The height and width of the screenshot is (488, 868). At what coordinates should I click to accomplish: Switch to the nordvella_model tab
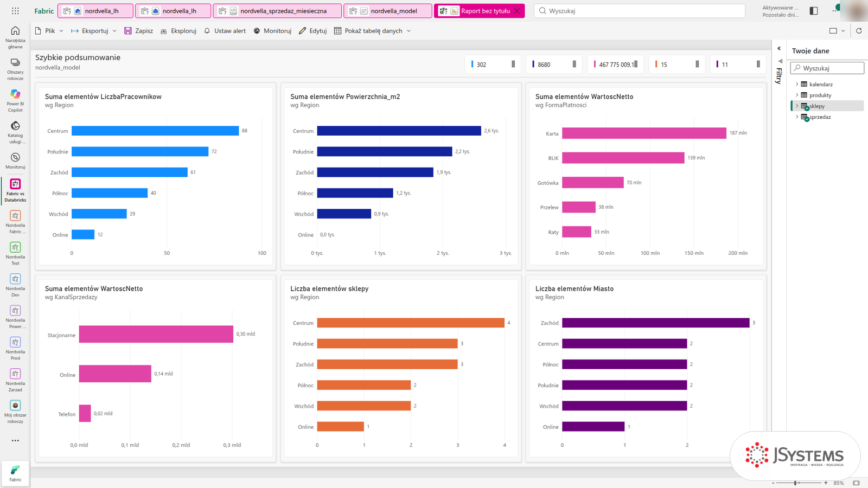coord(388,11)
